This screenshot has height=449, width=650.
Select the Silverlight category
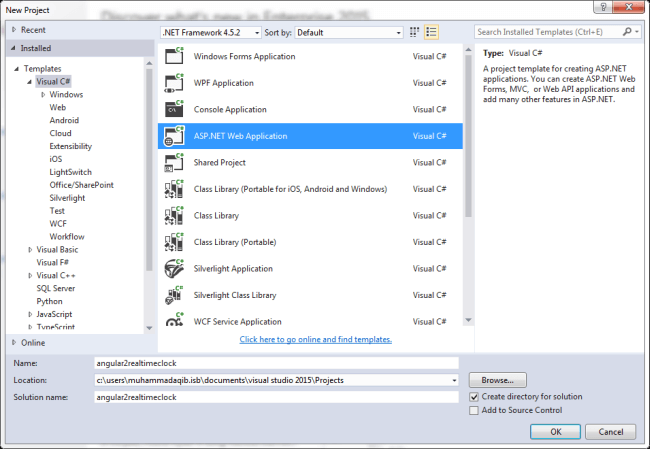coord(67,198)
